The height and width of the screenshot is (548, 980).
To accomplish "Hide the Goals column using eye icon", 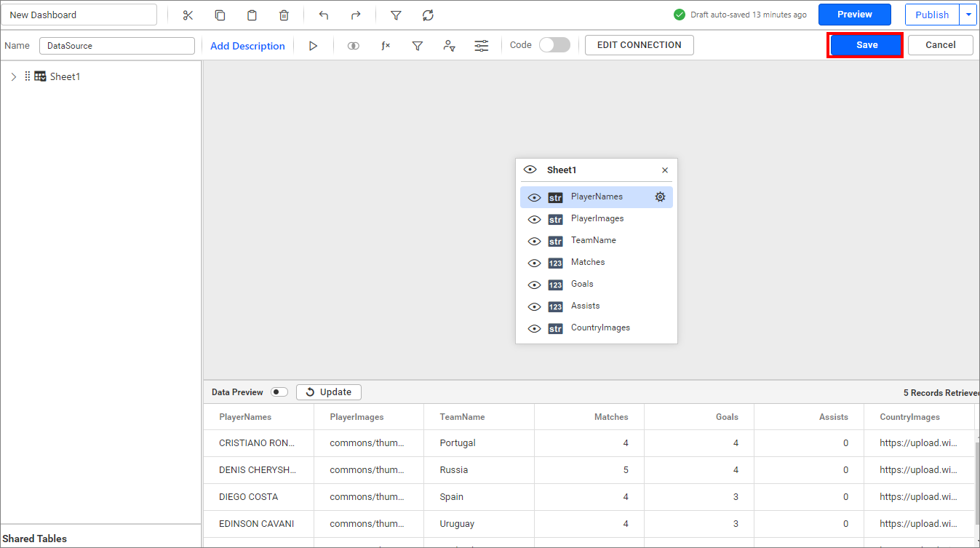I will (534, 285).
